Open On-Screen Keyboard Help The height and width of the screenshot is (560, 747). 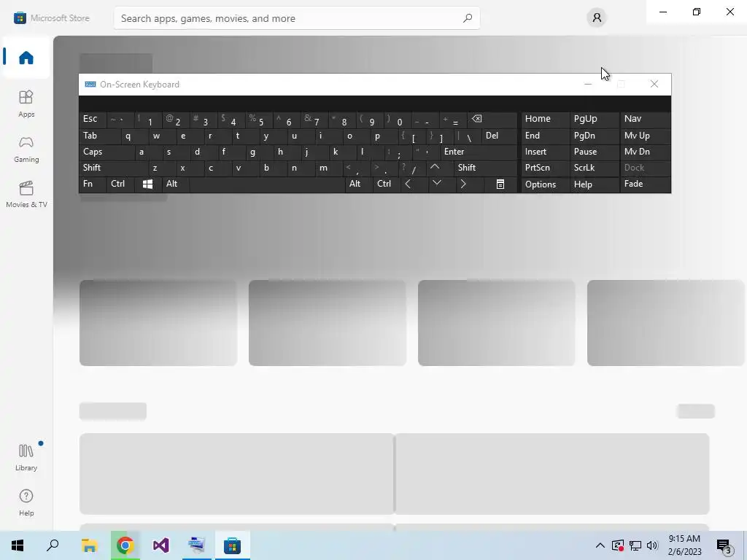pos(594,184)
